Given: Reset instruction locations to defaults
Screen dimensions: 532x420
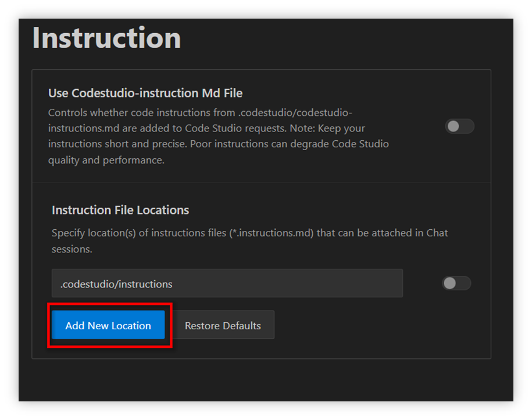Looking at the screenshot, I should point(223,325).
